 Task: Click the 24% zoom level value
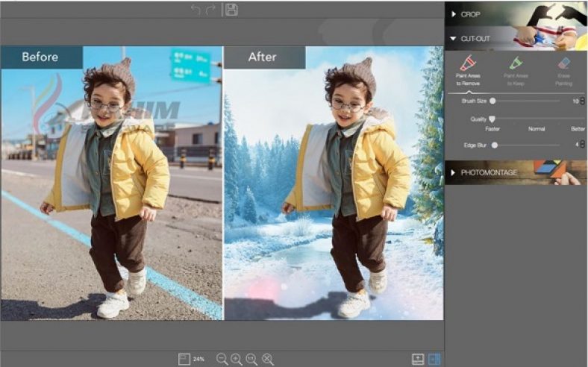point(198,359)
